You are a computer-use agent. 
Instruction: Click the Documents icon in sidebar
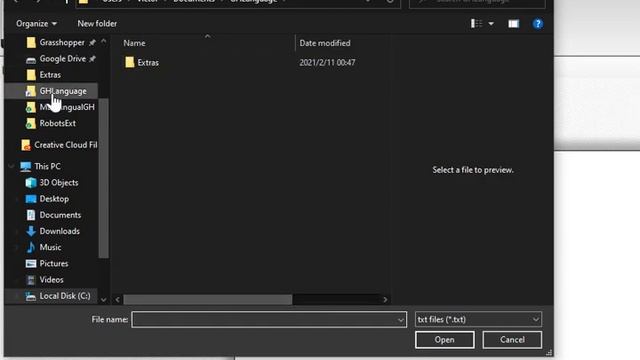[31, 215]
